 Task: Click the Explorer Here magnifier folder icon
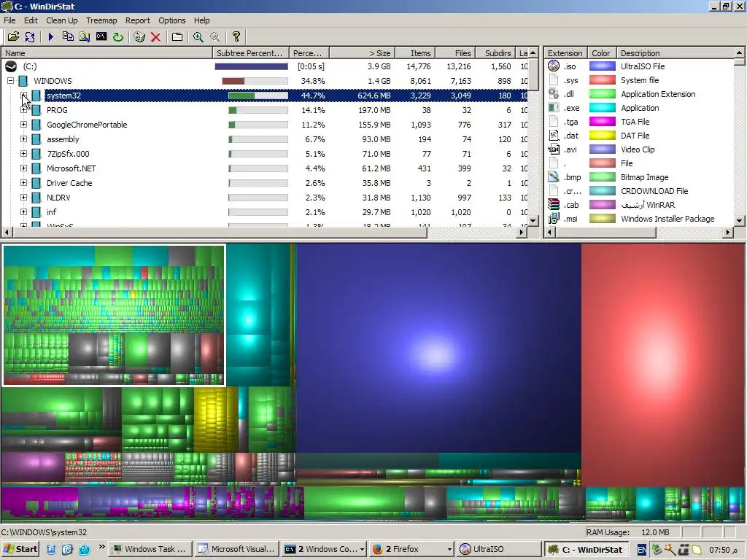click(85, 36)
